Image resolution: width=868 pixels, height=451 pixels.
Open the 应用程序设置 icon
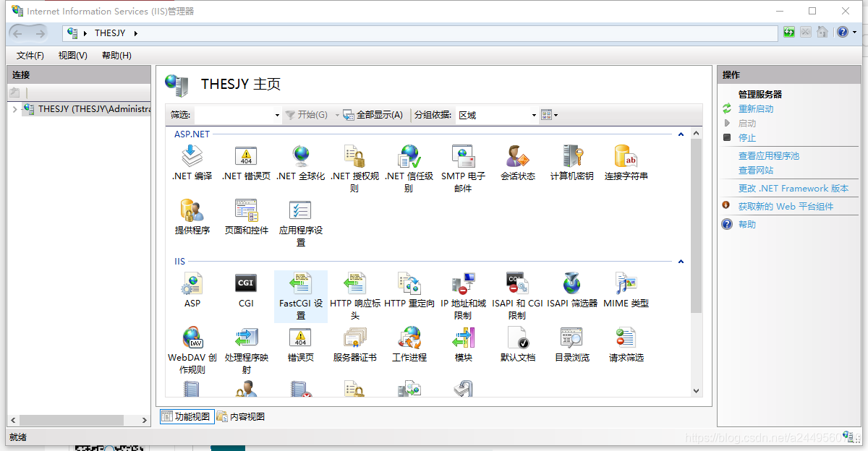coord(301,223)
